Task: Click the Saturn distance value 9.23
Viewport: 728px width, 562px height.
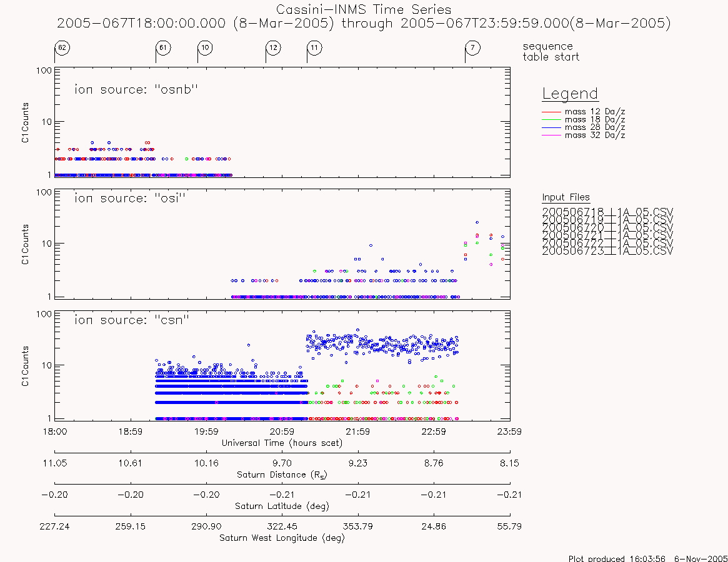Action: click(358, 463)
